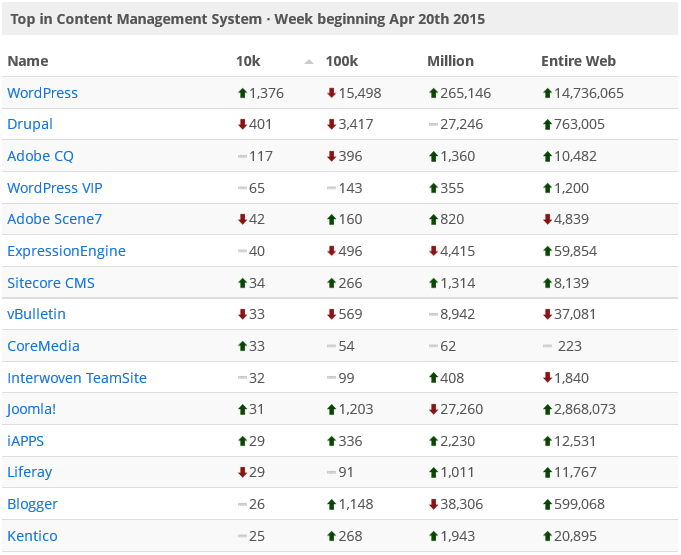Viewport: 681px width, 555px height.
Task: Sort by the Entire Web column header
Action: (578, 61)
